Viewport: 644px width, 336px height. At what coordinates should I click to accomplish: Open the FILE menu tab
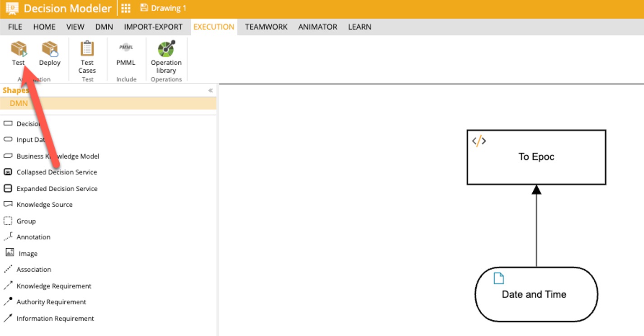pyautogui.click(x=15, y=27)
